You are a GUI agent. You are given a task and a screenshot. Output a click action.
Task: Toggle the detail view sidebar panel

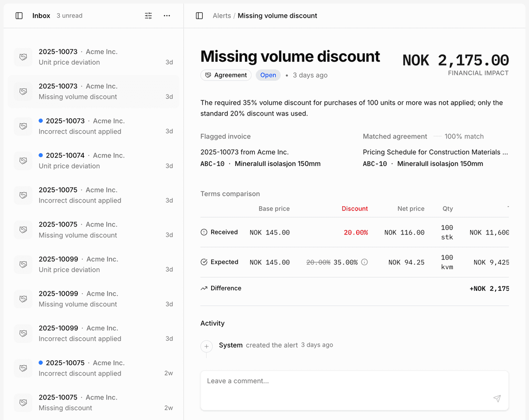pyautogui.click(x=199, y=15)
